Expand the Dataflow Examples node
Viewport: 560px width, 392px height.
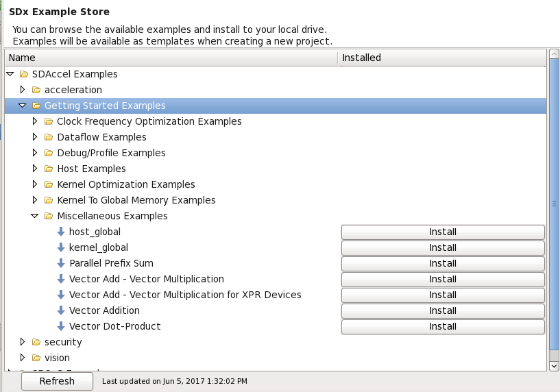tap(35, 137)
